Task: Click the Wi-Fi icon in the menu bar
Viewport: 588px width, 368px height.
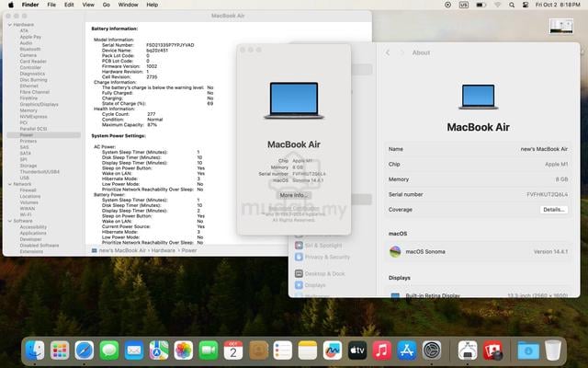Action: 498,5
